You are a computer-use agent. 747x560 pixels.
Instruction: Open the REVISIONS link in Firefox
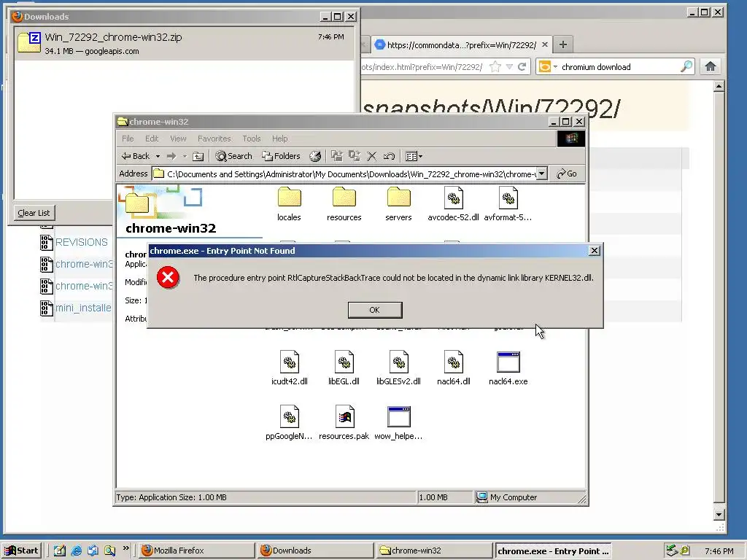[82, 242]
